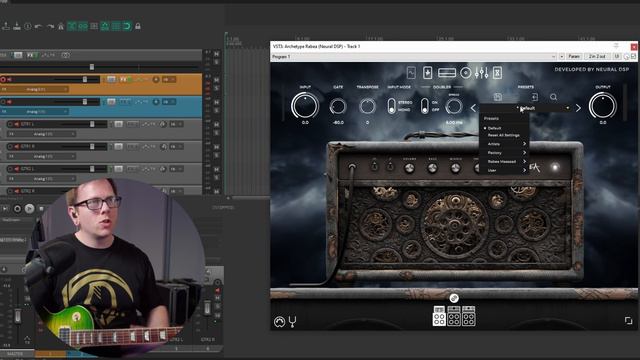Expand the Artists preset submenu
The width and height of the screenshot is (640, 360).
click(504, 144)
